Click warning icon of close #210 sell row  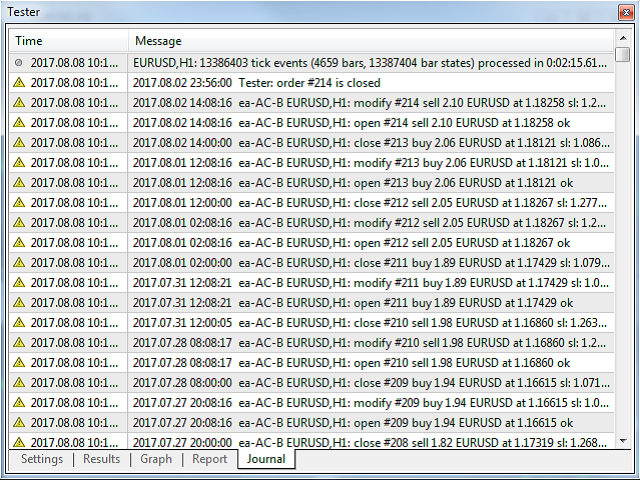click(x=19, y=323)
